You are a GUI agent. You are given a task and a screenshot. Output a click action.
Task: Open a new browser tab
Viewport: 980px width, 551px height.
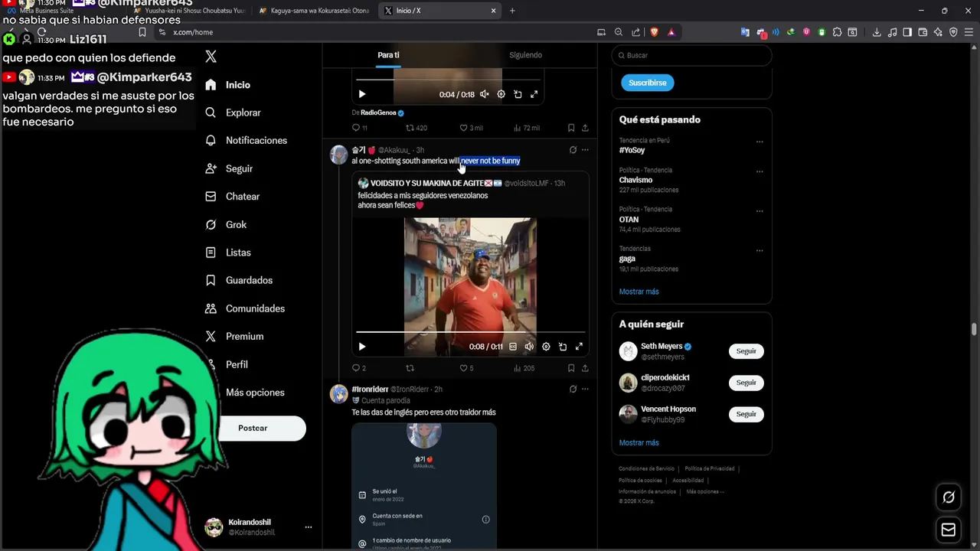pyautogui.click(x=512, y=11)
